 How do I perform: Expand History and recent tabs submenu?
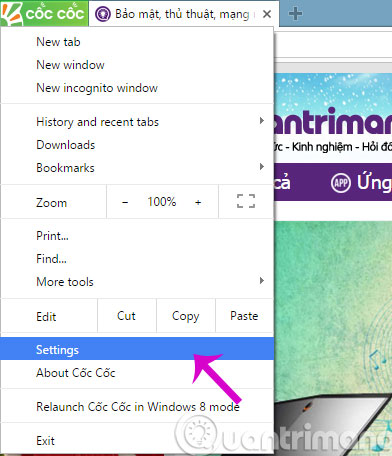137,122
